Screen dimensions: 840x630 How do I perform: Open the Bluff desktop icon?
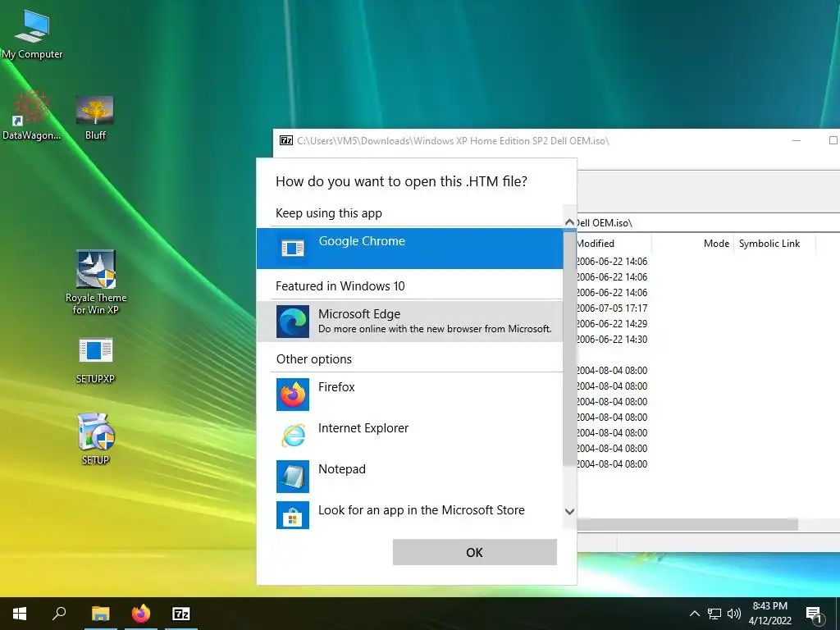pos(95,118)
